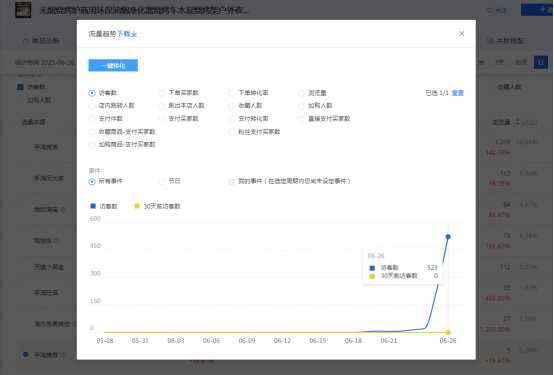Select the 加购人数 radio in dialog
554x375 pixels.
pyautogui.click(x=301, y=106)
